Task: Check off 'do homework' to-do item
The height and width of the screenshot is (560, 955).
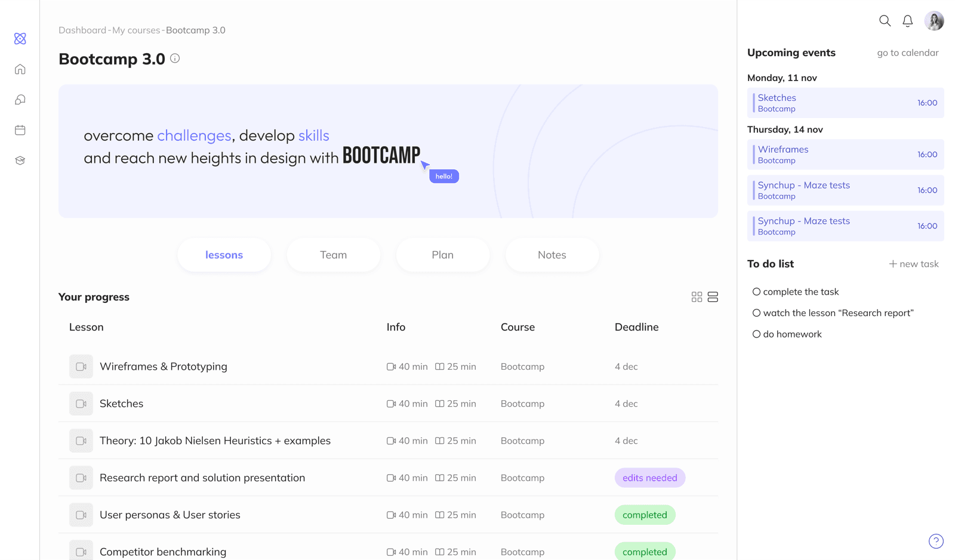Action: [756, 334]
